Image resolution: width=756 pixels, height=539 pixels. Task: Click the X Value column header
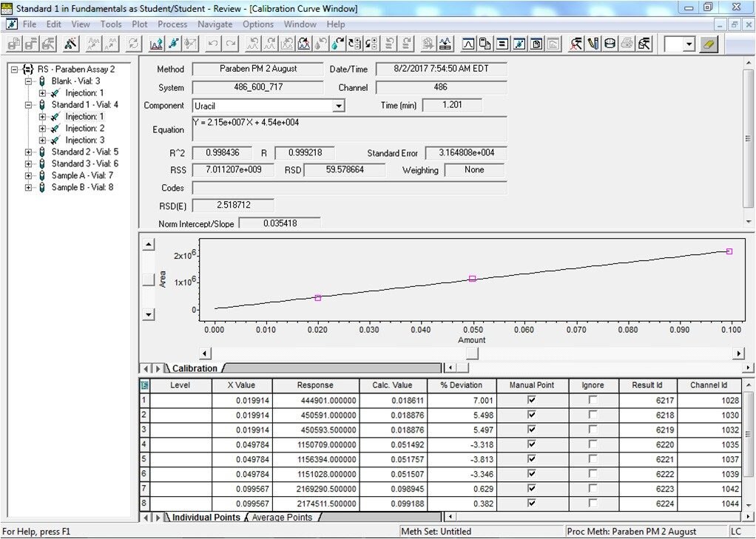coord(242,385)
